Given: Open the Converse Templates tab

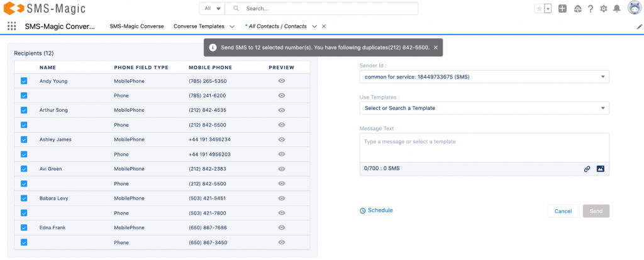Looking at the screenshot, I should (x=199, y=26).
